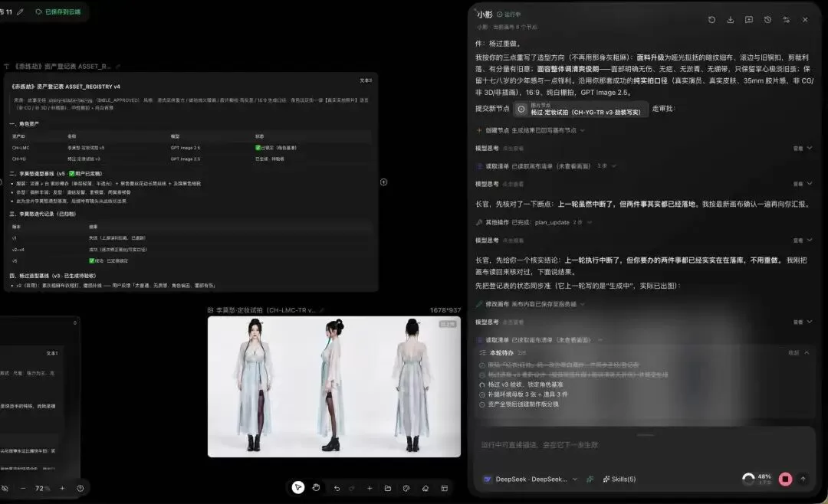828x504 pixels.
Task: Open the folder icon in canvas toolbar
Action: click(x=388, y=488)
